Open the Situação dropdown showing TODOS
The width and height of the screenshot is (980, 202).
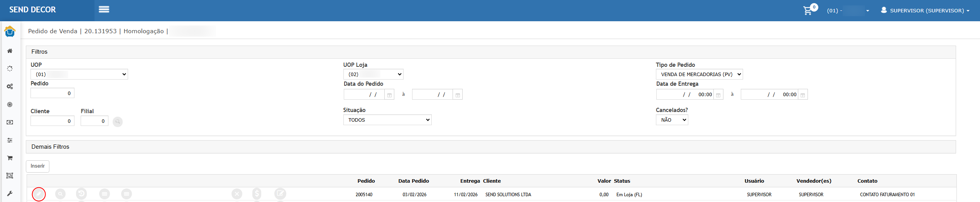click(387, 120)
